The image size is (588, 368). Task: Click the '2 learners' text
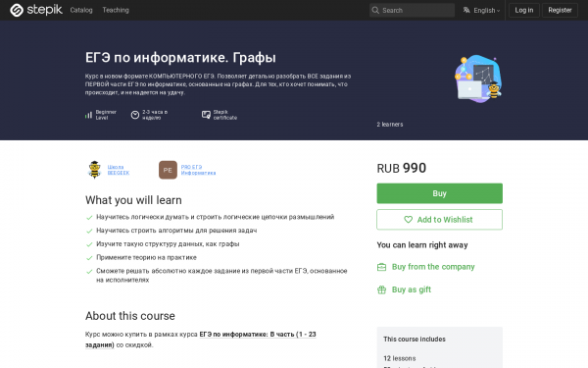coord(390,125)
